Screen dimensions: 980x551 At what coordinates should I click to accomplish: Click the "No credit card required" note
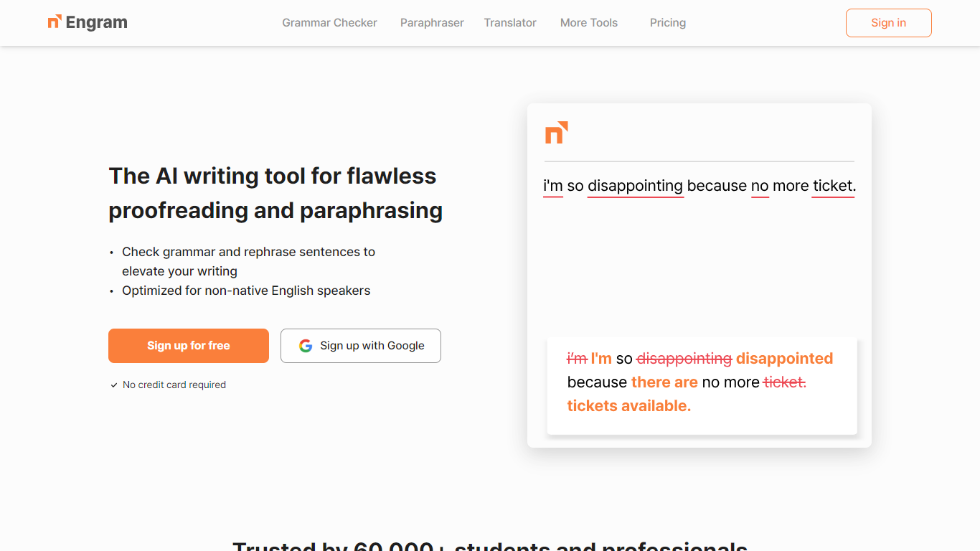174,385
